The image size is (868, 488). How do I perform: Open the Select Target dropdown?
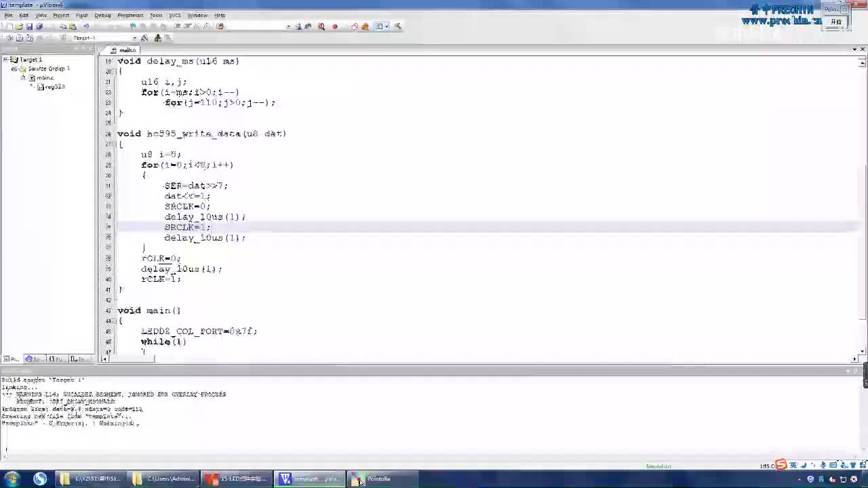pos(135,38)
